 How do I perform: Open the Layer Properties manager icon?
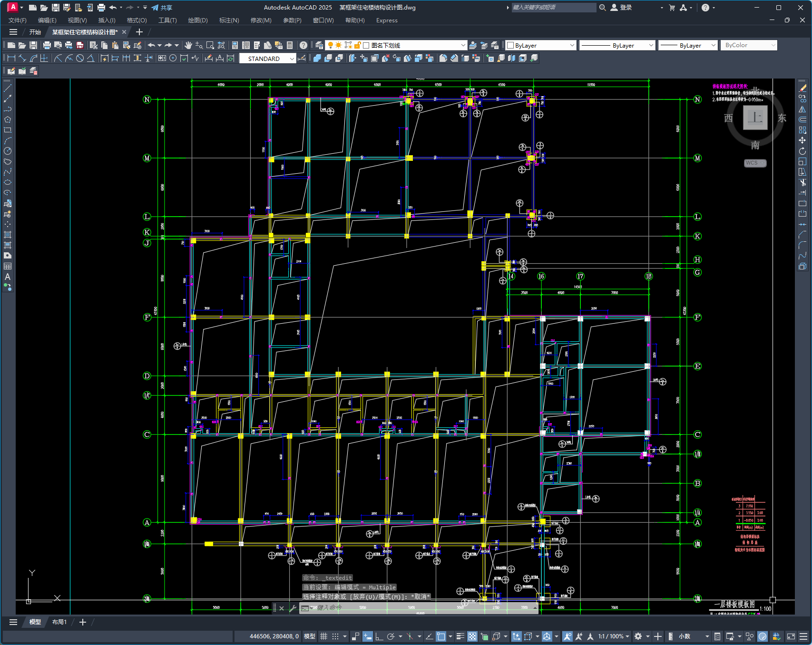coord(319,45)
